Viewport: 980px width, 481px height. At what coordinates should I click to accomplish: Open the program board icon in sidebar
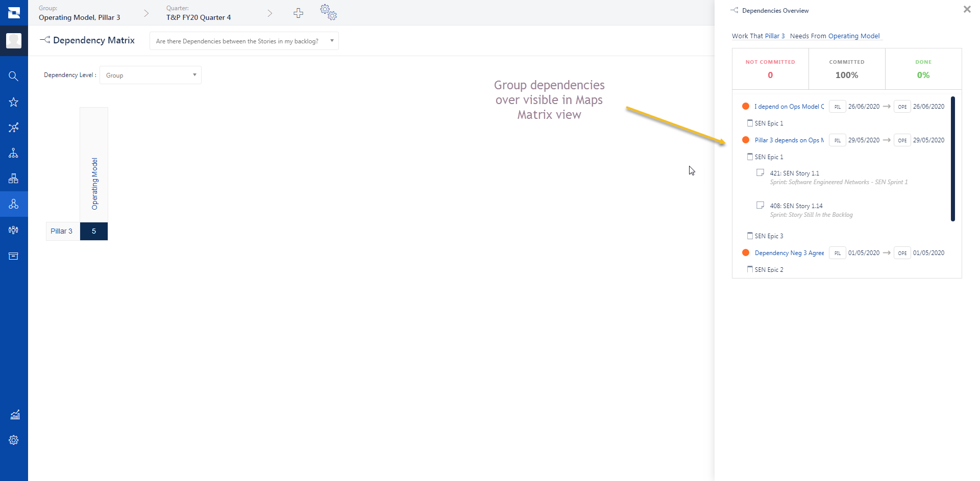click(14, 179)
